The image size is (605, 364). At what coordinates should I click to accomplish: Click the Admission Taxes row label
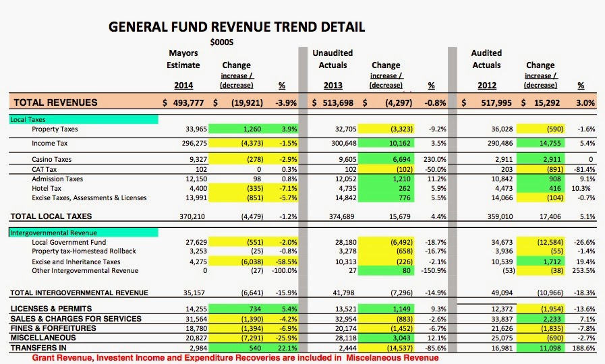tap(57, 179)
